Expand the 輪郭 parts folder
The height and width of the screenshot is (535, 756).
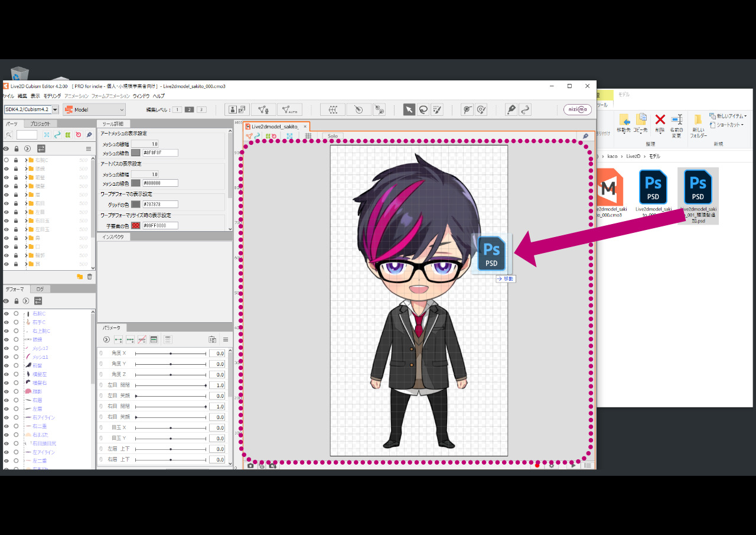(25, 255)
